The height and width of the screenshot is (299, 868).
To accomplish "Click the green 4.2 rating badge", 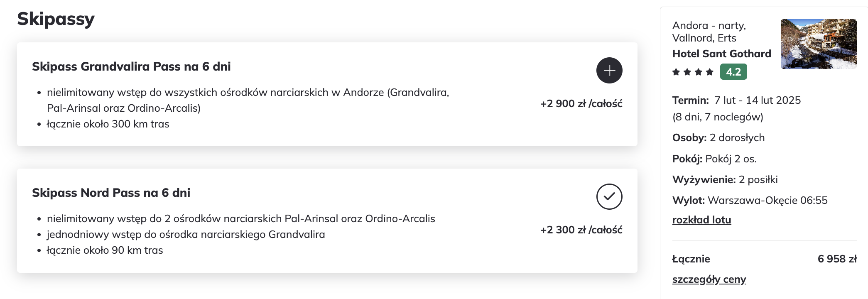I will pos(733,72).
